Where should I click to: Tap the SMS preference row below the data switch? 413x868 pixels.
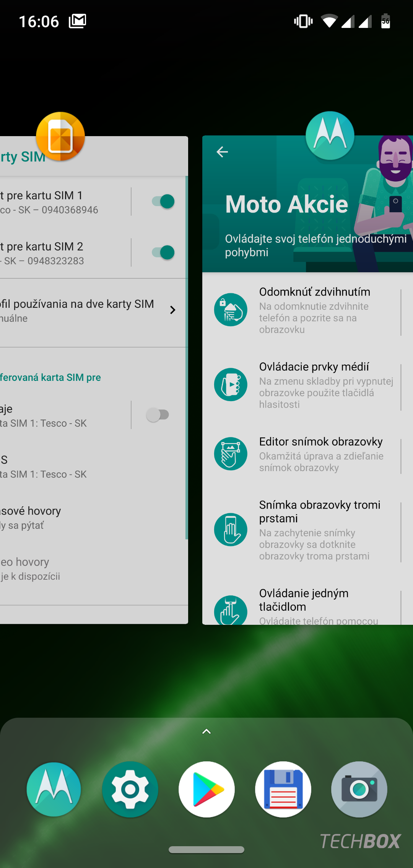pyautogui.click(x=94, y=467)
